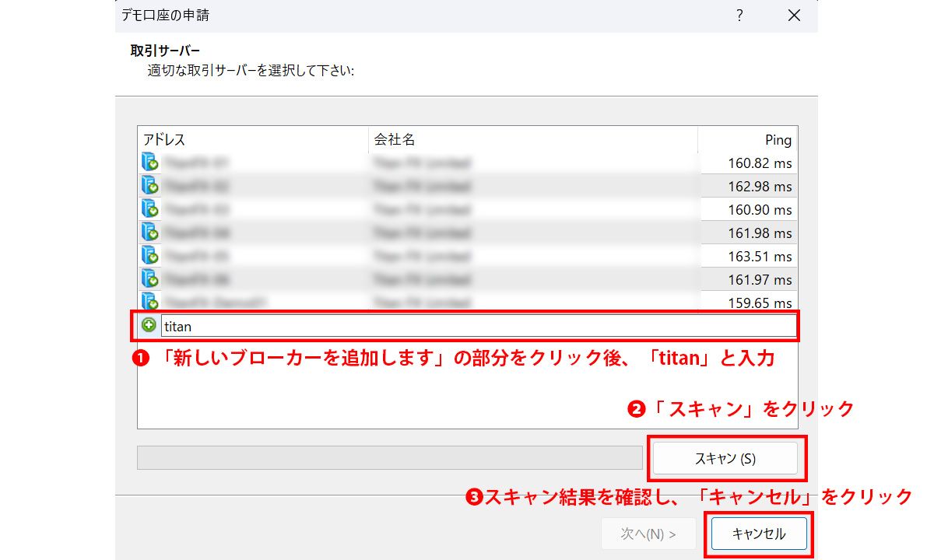The width and height of the screenshot is (934, 560).
Task: Click the server icon on the first row
Action: pyautogui.click(x=149, y=163)
